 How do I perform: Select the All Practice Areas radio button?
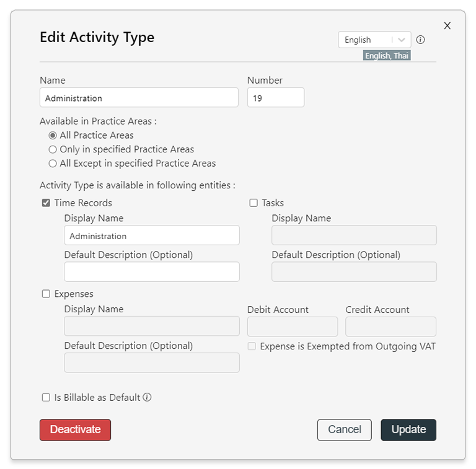[x=53, y=135]
